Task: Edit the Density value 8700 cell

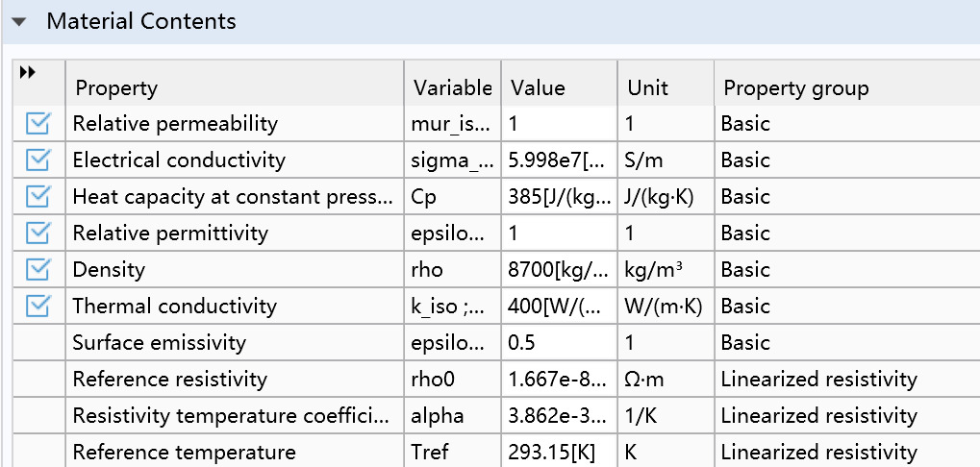Action: click(x=559, y=270)
